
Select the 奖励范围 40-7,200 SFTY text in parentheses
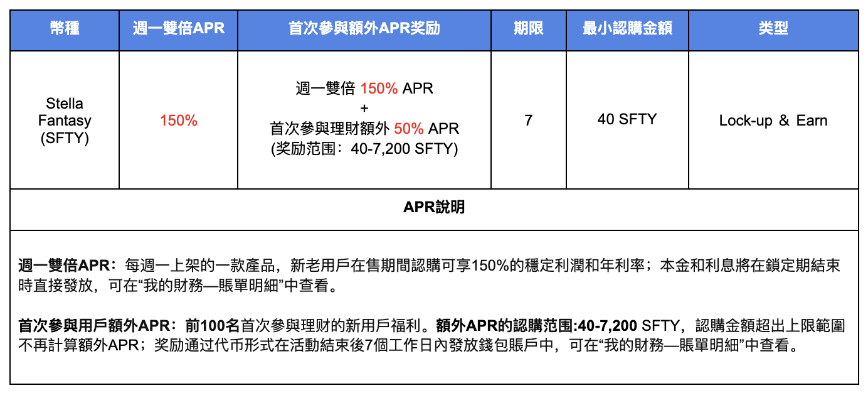(x=364, y=149)
